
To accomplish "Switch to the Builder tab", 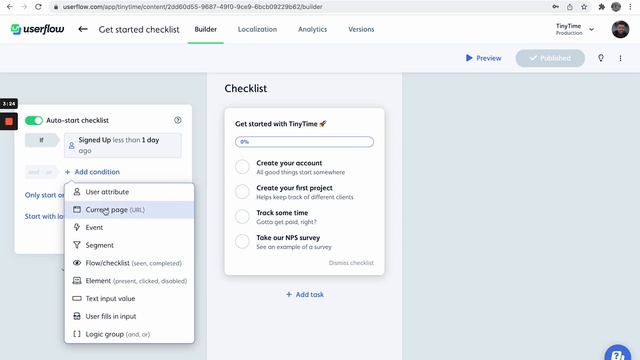I will tap(206, 29).
